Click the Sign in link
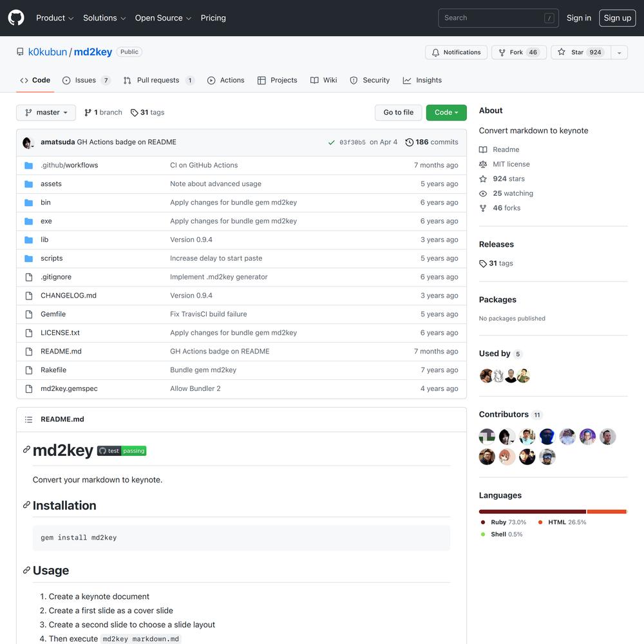644x644 pixels. point(579,18)
